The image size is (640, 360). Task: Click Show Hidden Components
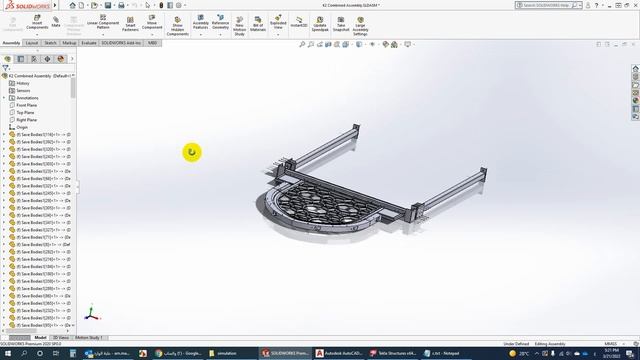178,26
